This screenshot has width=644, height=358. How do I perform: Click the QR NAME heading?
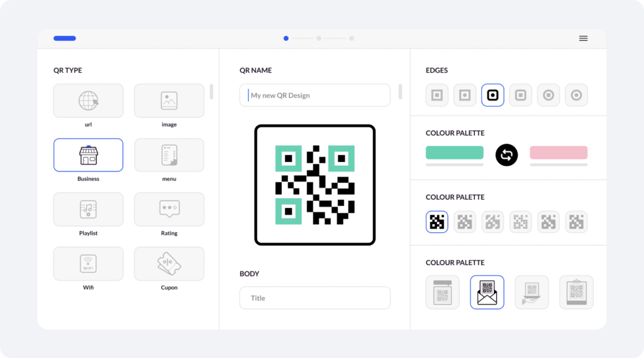pyautogui.click(x=255, y=70)
